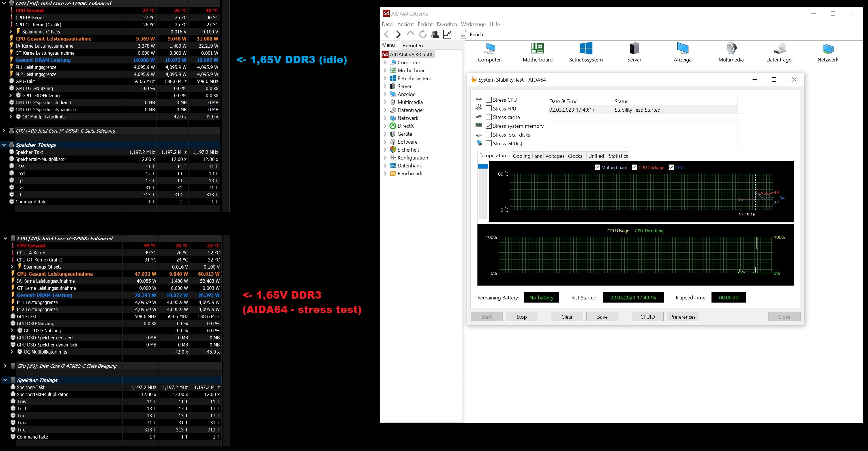The image size is (868, 451).
Task: Enable the Stress CPU checkbox
Action: click(x=488, y=100)
